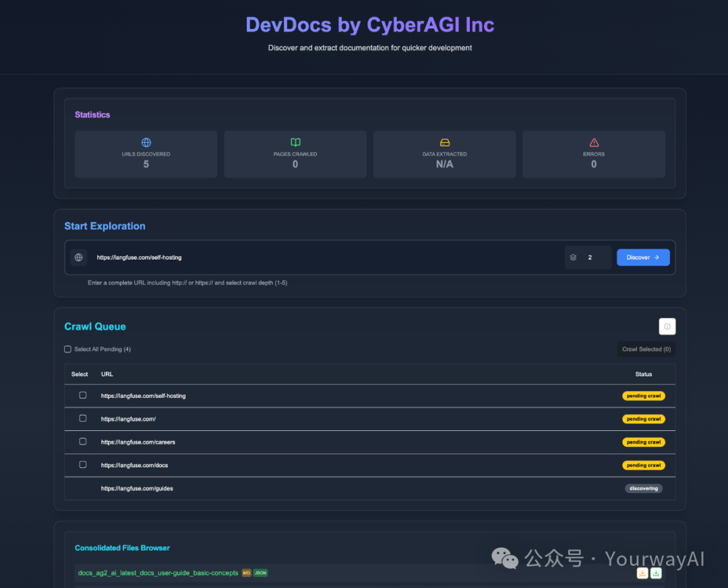This screenshot has height=588, width=728.
Task: Click the Discover button
Action: click(643, 258)
